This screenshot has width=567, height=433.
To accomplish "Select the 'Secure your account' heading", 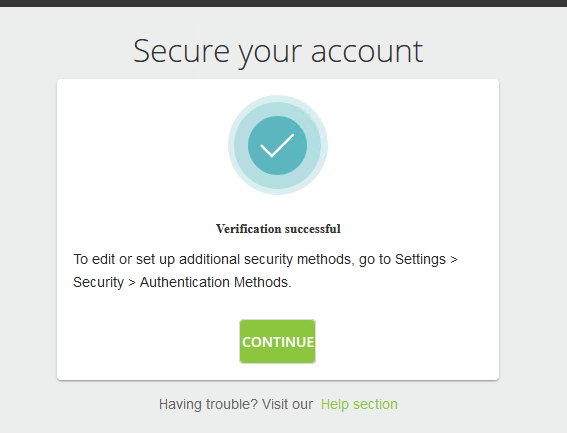I will 278,52.
